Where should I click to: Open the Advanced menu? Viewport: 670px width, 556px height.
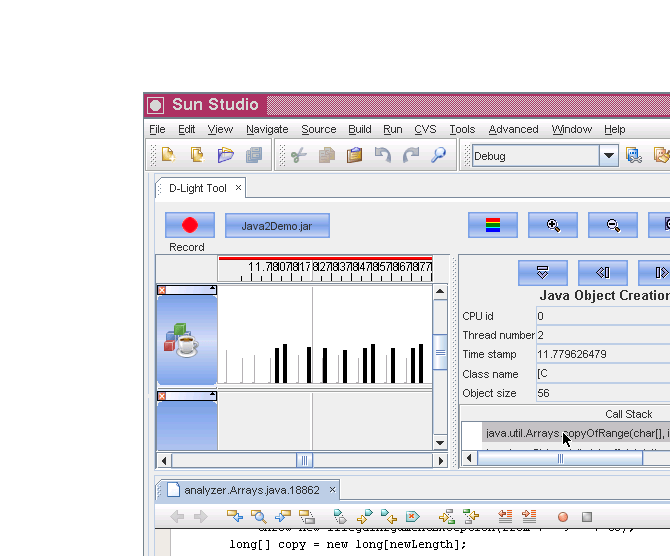pyautogui.click(x=514, y=129)
